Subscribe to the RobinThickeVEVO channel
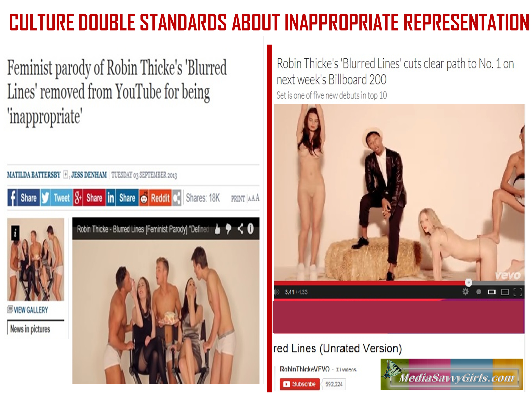 300,384
